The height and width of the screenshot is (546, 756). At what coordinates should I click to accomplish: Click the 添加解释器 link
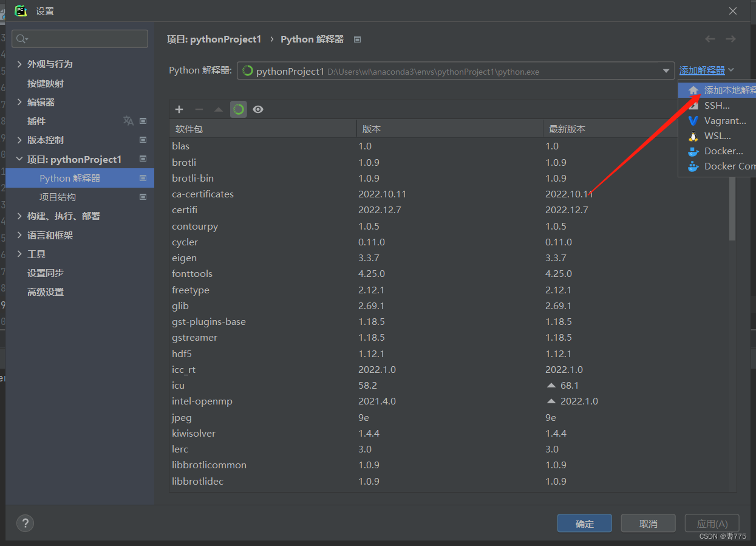(x=702, y=71)
